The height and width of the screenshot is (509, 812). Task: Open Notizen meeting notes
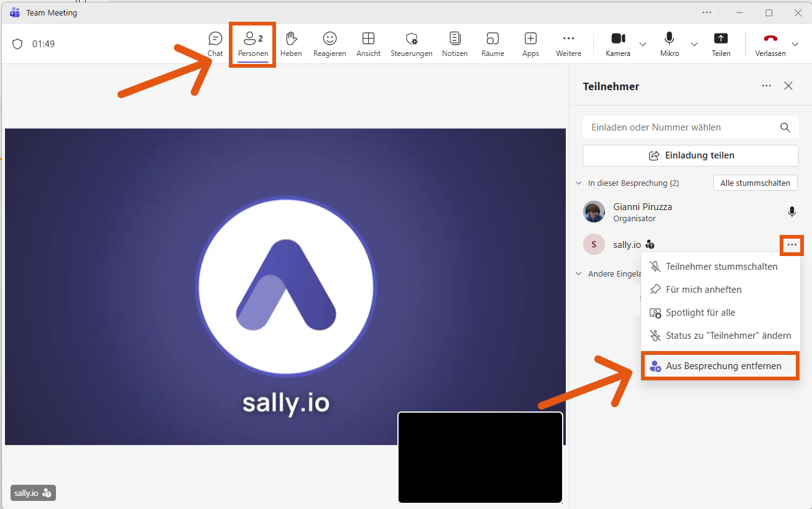(454, 44)
